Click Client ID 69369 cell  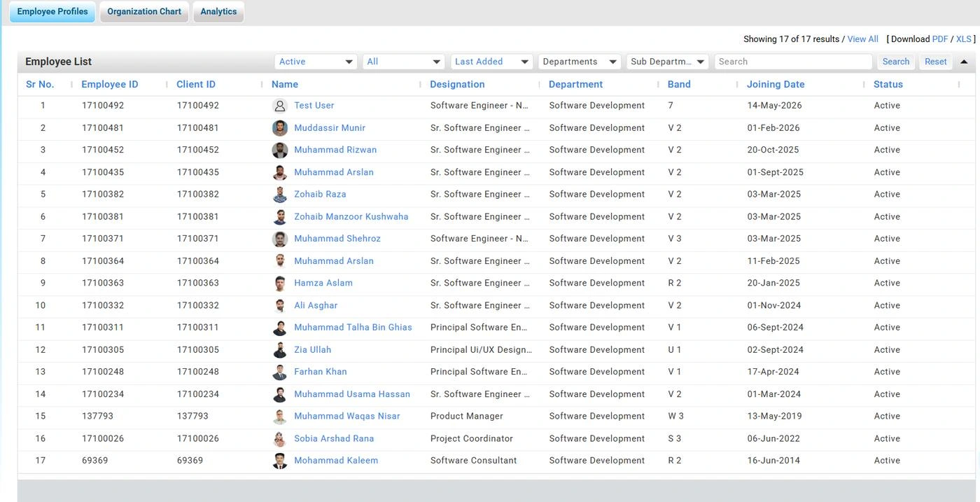(190, 461)
